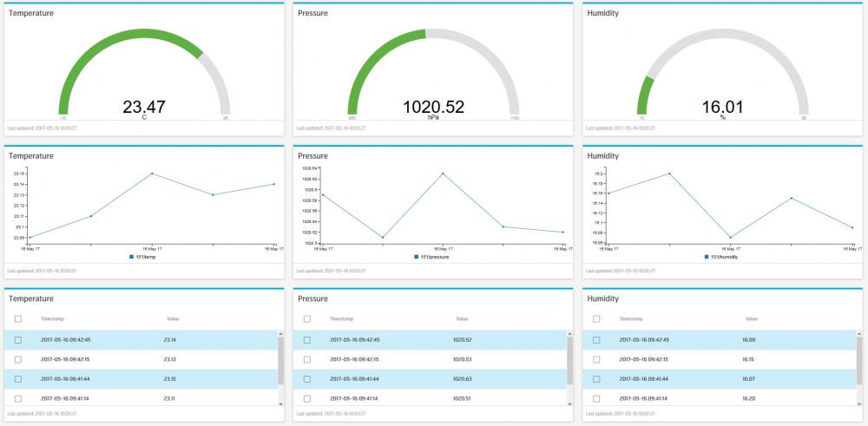Click the highest peak point on Pressure chart
Image resolution: width=868 pixels, height=426 pixels.
443,174
